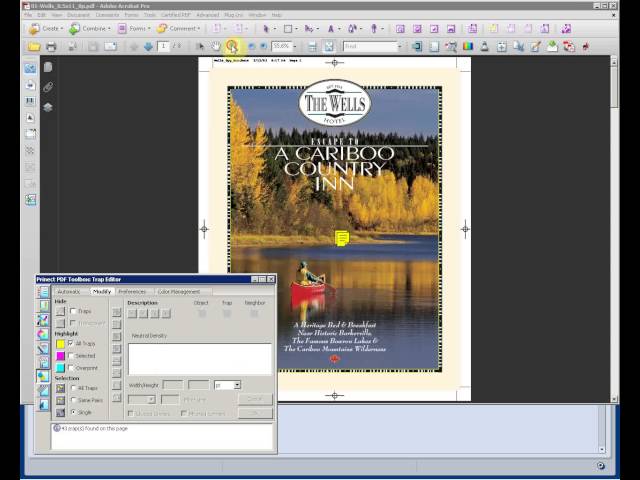Open a file with the folder icon

click(34, 46)
